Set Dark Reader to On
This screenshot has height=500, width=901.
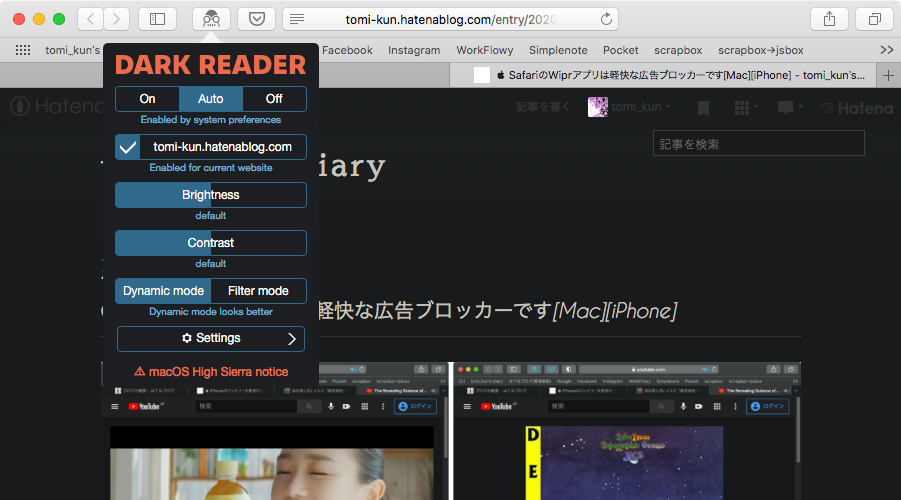[x=147, y=99]
